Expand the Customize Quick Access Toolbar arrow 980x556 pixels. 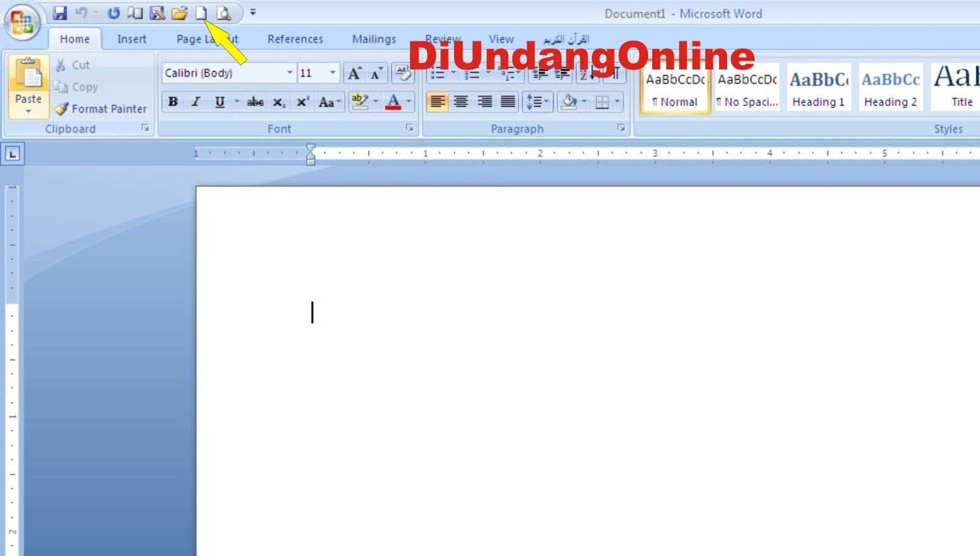(x=253, y=12)
